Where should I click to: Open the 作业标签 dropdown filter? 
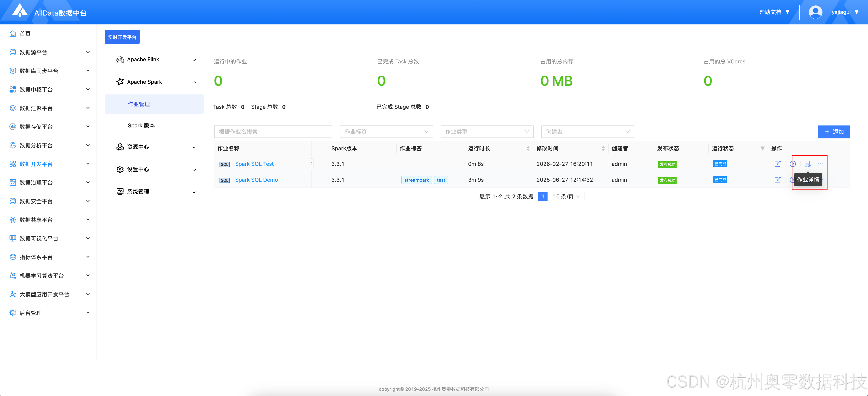click(x=386, y=131)
